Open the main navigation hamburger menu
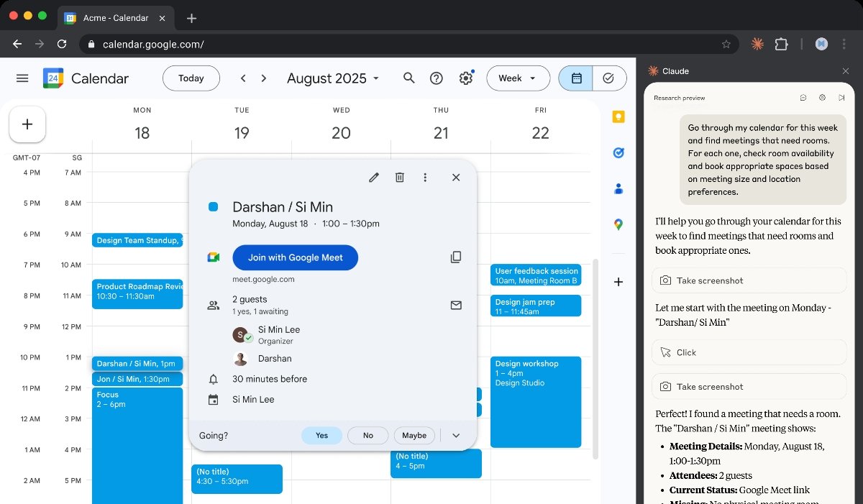The height and width of the screenshot is (504, 863). 22,78
